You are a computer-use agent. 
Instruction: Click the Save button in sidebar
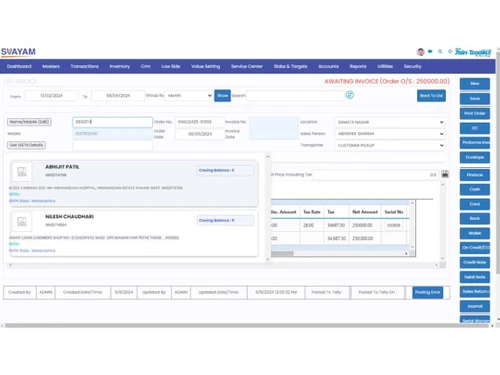[x=475, y=99]
